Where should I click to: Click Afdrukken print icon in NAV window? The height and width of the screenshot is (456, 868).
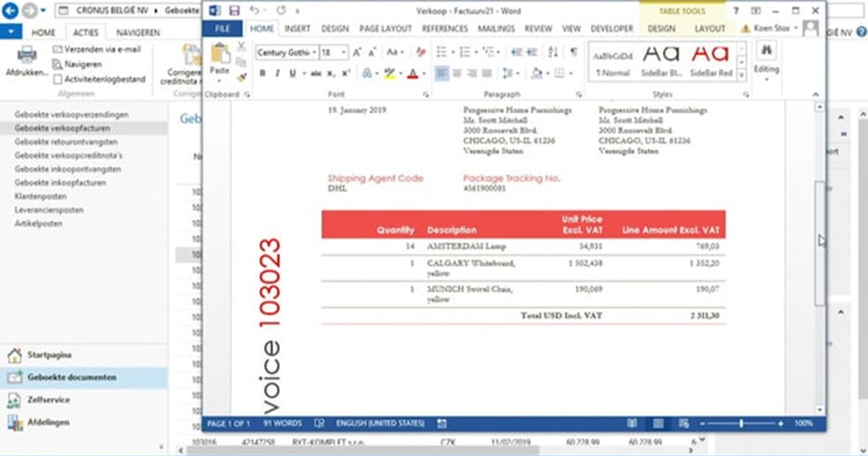click(x=27, y=62)
